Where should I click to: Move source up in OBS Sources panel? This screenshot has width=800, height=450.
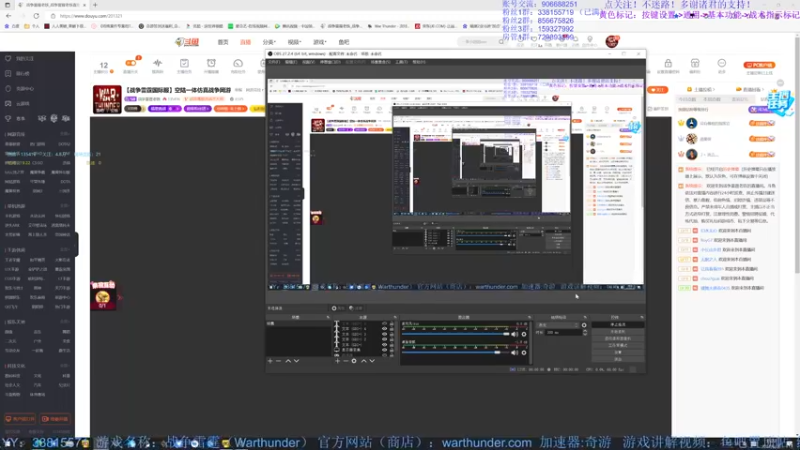[x=363, y=361]
